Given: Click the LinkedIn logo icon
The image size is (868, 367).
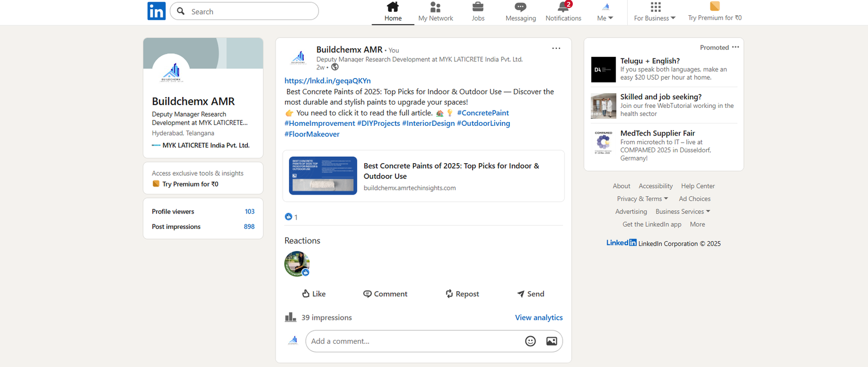Looking at the screenshot, I should (156, 11).
